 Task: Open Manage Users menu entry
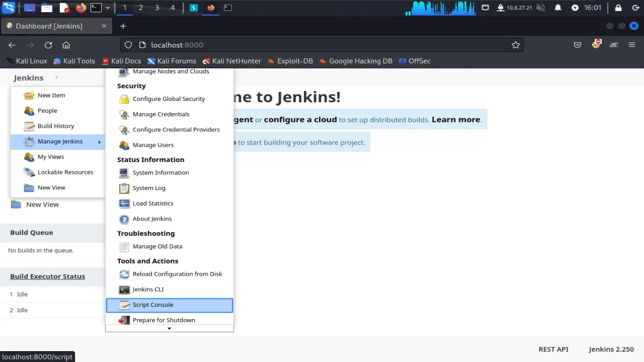click(169, 145)
